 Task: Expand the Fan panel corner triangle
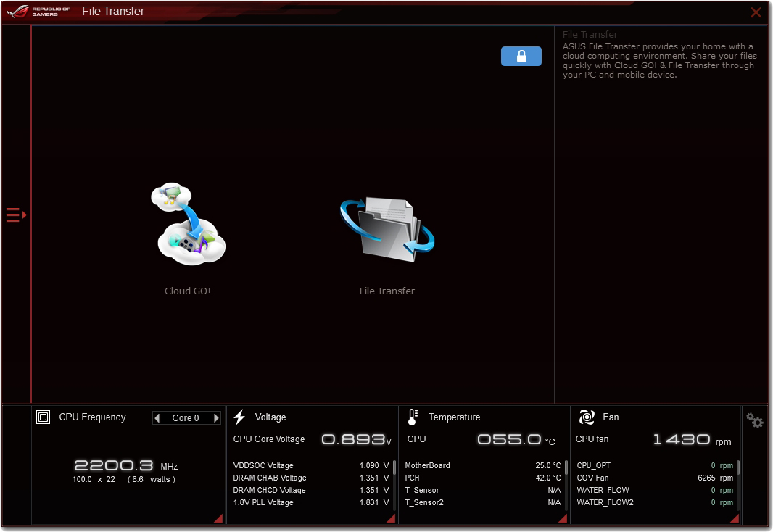(x=735, y=518)
